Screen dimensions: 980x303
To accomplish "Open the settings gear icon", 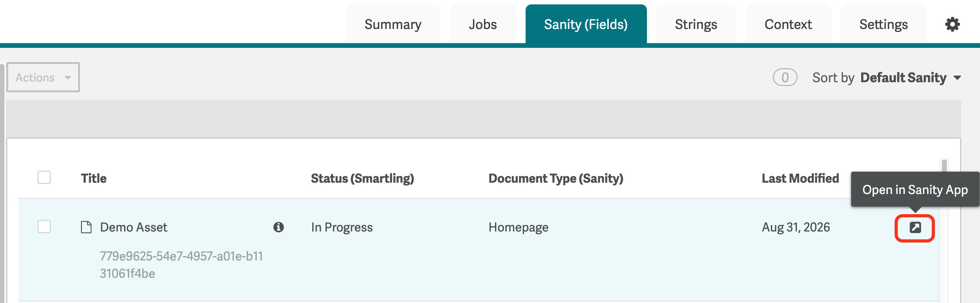I will point(952,24).
